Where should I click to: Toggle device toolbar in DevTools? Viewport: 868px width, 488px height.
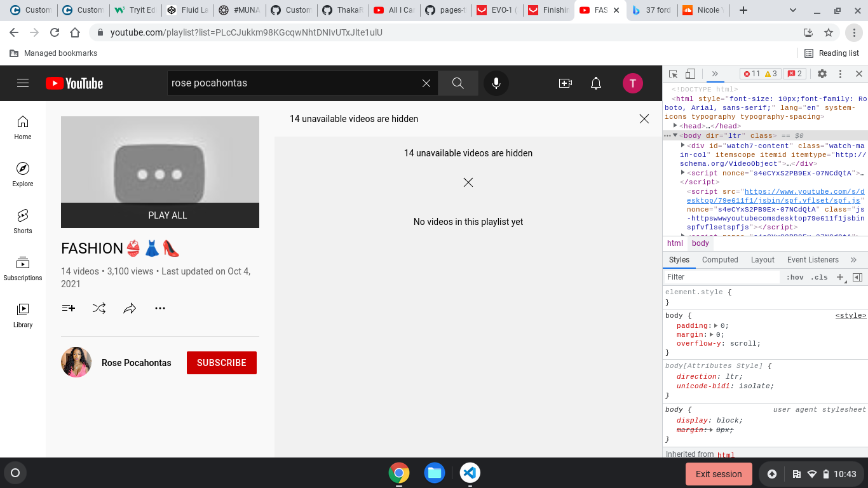coord(691,74)
